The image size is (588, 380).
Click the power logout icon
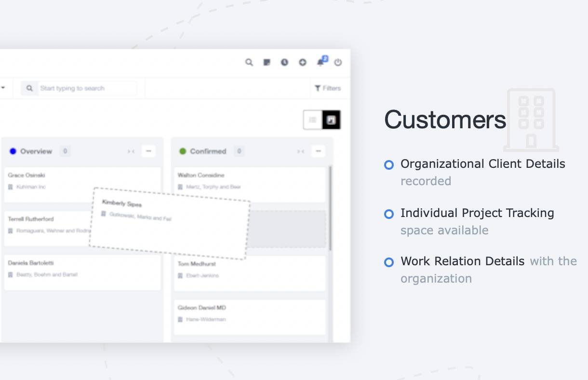[338, 62]
